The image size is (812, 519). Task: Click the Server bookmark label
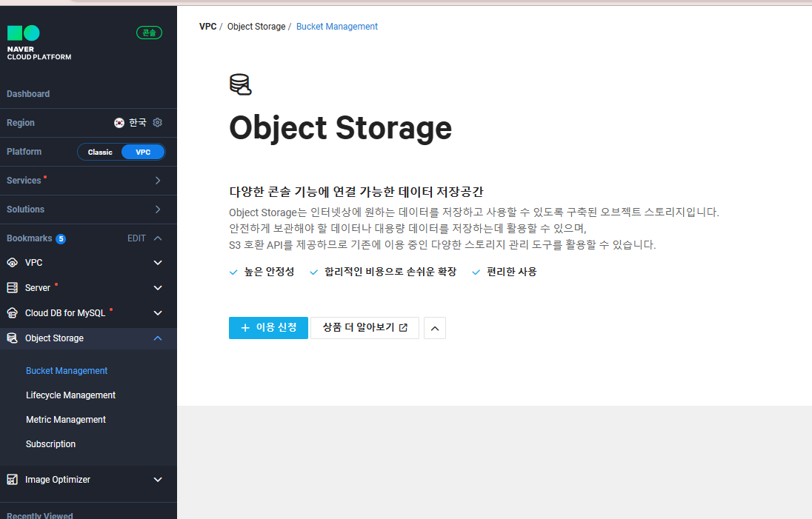[38, 288]
